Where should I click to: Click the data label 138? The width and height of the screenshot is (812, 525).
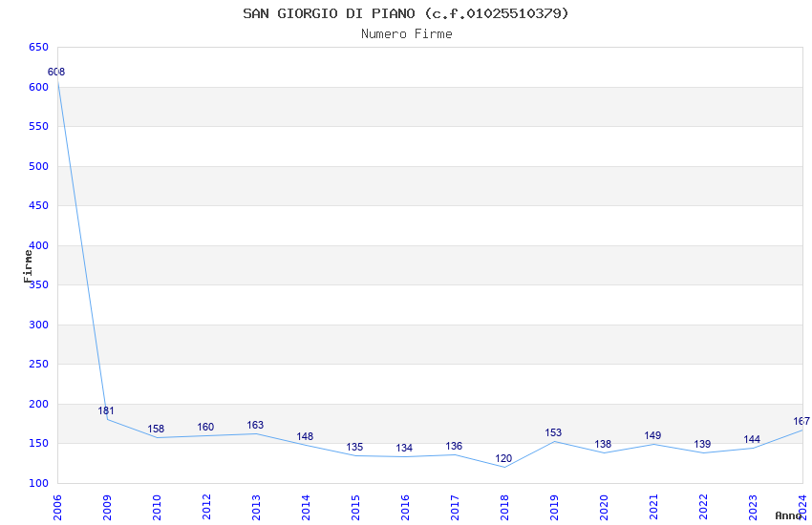(603, 444)
